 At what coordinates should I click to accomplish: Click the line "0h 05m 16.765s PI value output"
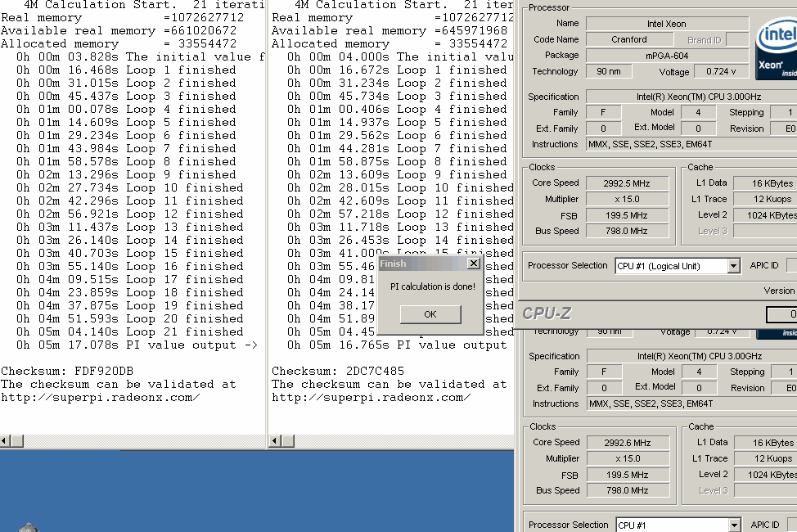[397, 345]
